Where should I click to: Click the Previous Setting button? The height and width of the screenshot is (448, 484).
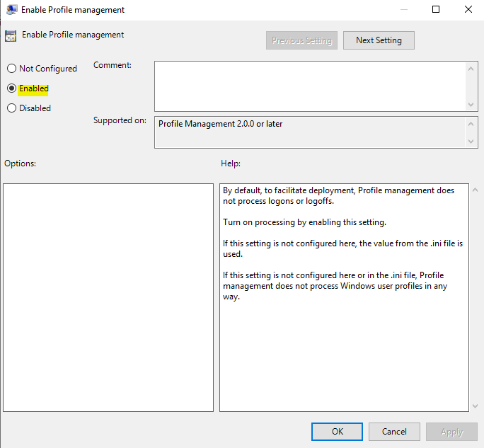click(301, 40)
